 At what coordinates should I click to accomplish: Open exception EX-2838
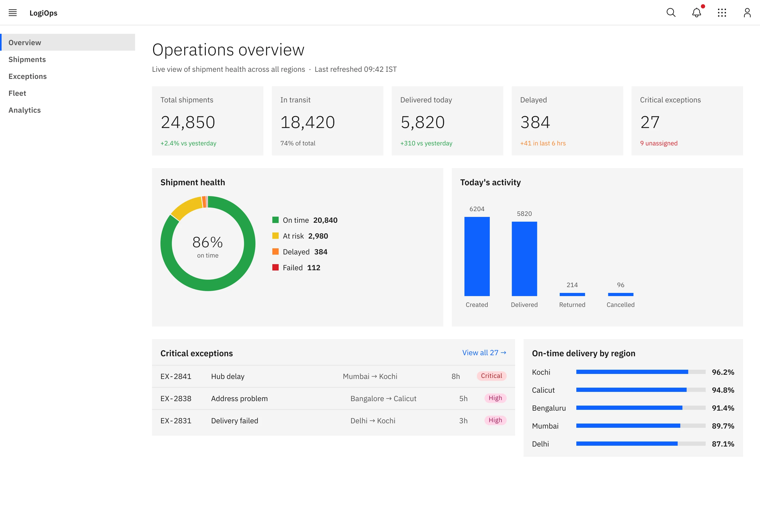coord(333,398)
